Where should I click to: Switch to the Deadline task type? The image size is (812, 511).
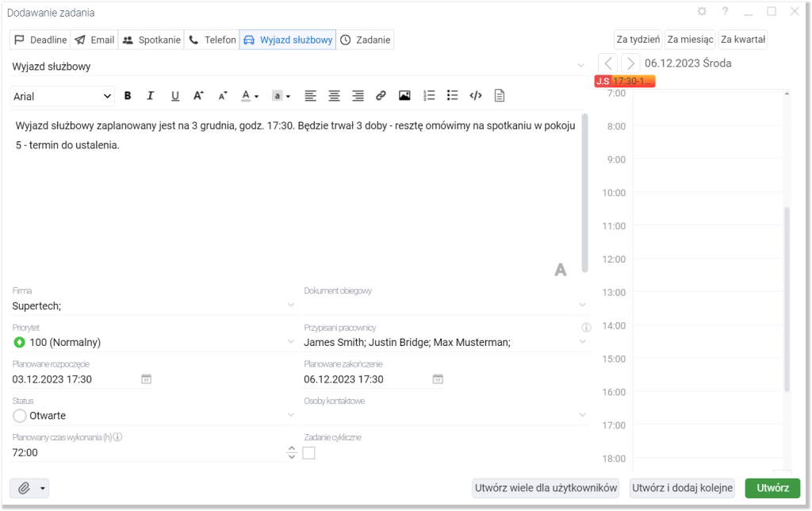[x=40, y=40]
